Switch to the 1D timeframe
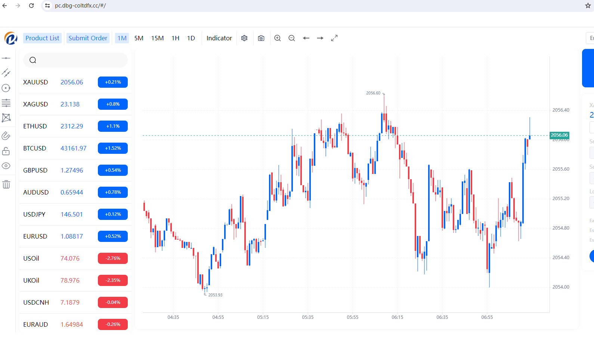 point(191,38)
